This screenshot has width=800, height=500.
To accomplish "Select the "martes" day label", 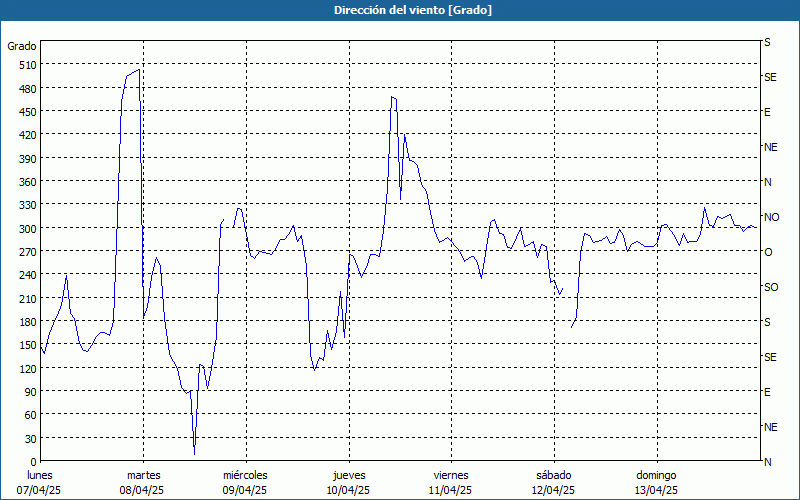I will click(143, 475).
